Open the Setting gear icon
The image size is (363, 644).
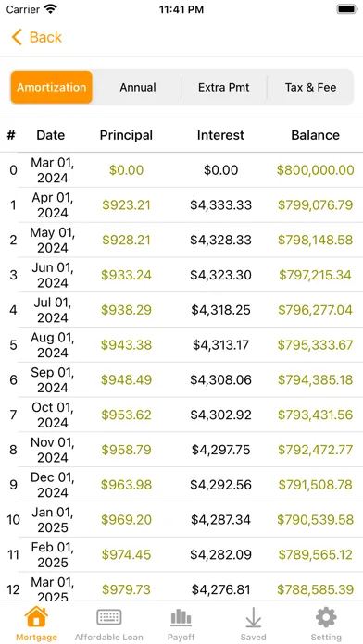point(326,617)
